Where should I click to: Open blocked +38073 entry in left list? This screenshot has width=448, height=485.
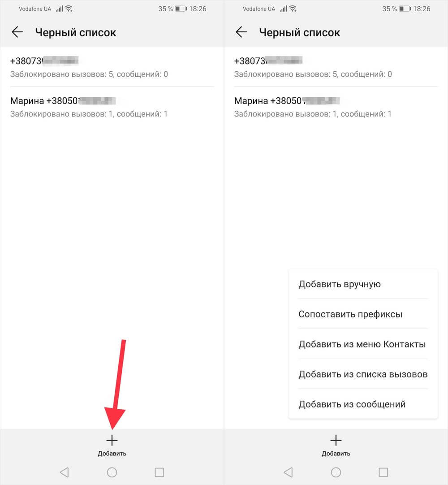tap(112, 67)
